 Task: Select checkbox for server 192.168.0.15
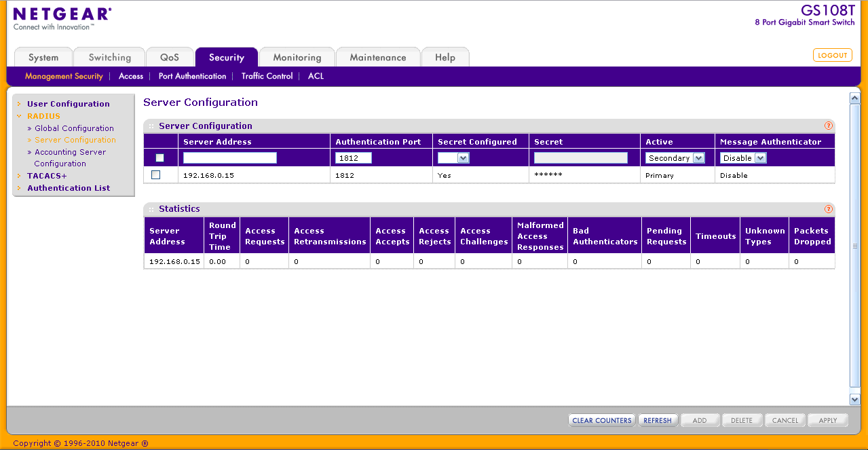[156, 175]
